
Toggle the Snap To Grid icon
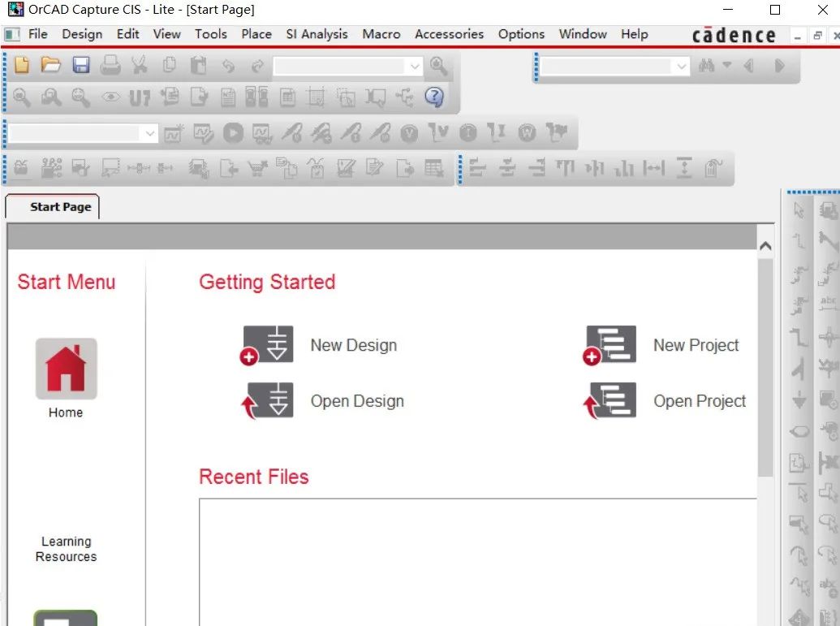coord(315,97)
